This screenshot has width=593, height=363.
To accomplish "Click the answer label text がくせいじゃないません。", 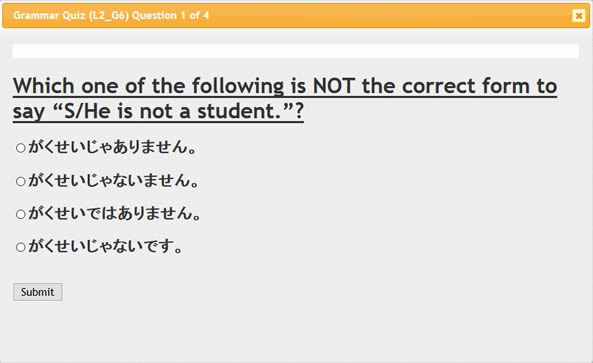I will pyautogui.click(x=113, y=180).
